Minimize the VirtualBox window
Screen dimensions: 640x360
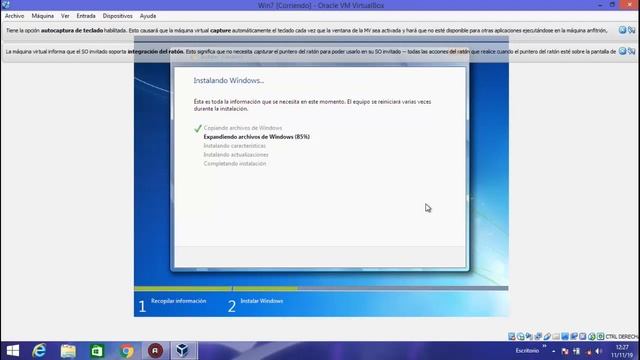pos(600,5)
